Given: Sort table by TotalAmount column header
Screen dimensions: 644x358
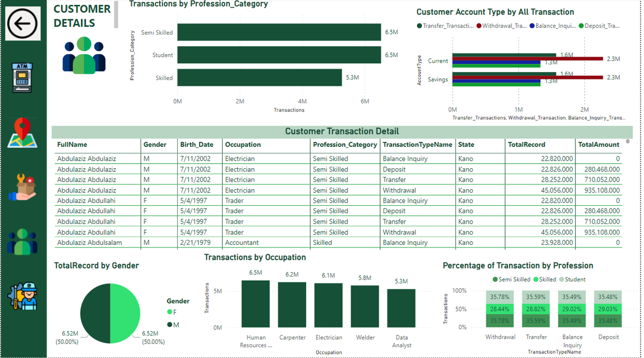Looking at the screenshot, I should click(x=599, y=145).
